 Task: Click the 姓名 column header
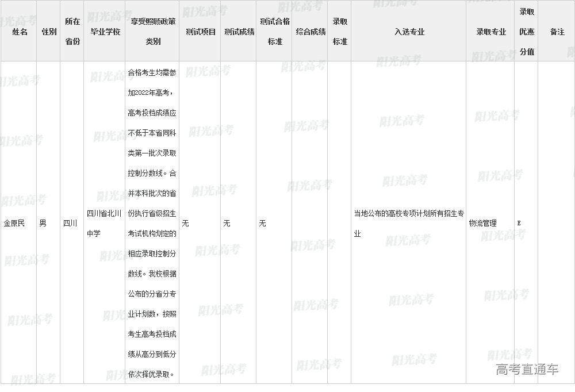point(20,32)
